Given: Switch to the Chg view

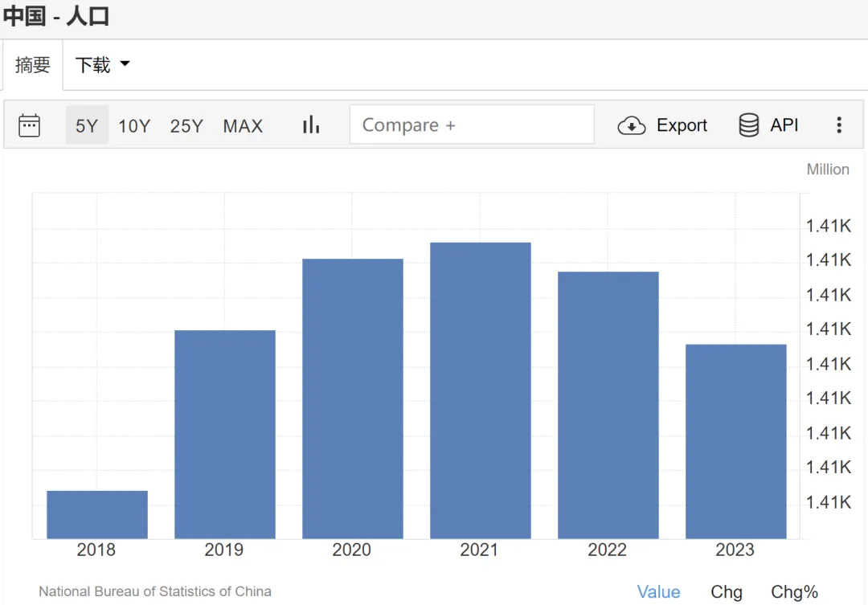Looking at the screenshot, I should 727,592.
